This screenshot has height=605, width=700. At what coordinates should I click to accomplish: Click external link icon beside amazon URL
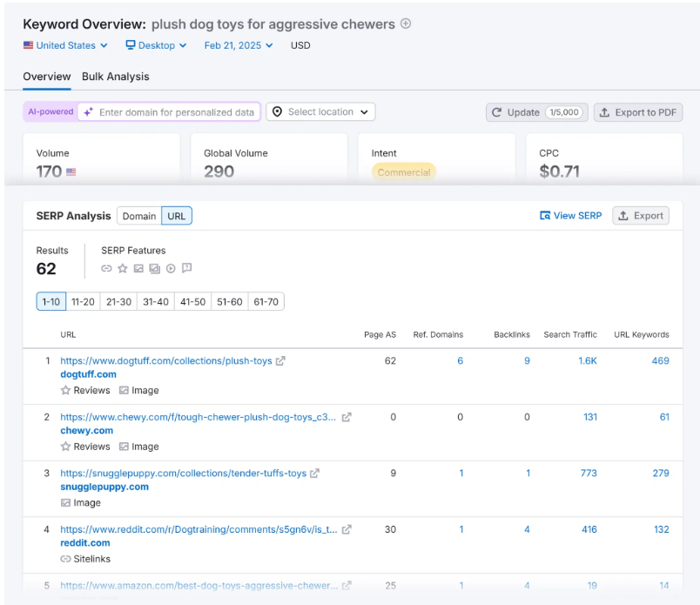(347, 585)
